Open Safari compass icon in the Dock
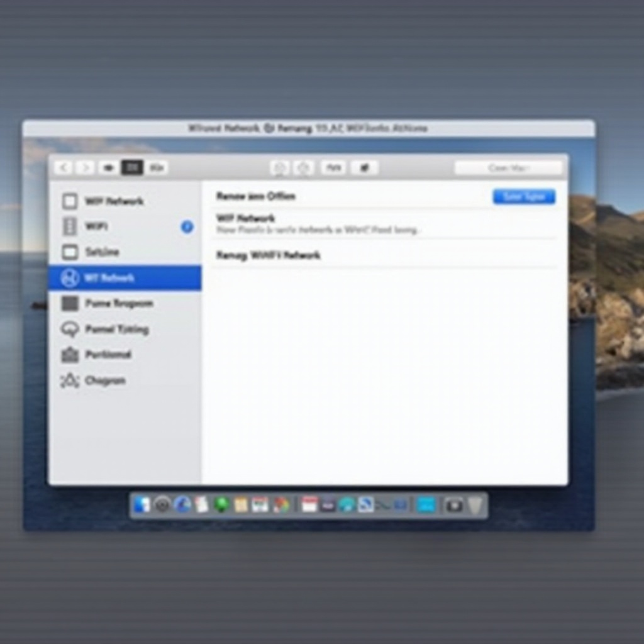The image size is (644, 644). [183, 504]
